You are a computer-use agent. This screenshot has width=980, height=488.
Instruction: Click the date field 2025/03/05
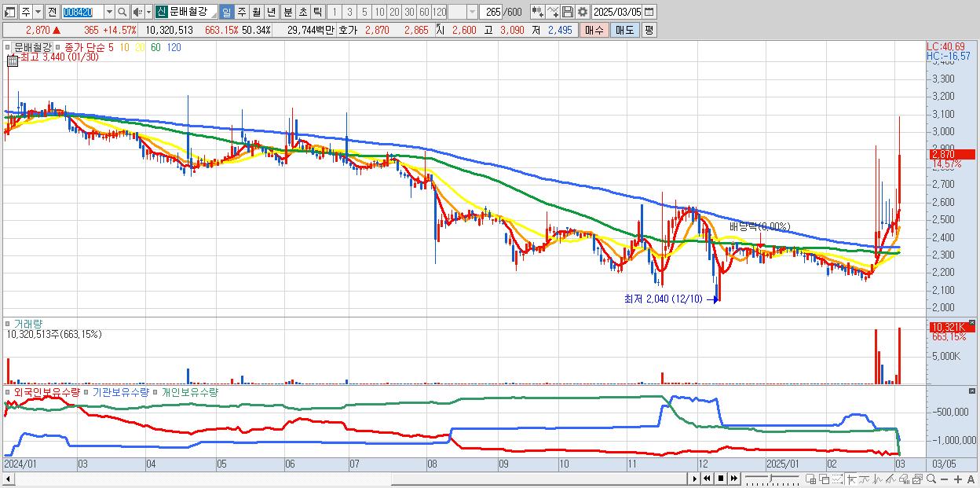(x=616, y=13)
